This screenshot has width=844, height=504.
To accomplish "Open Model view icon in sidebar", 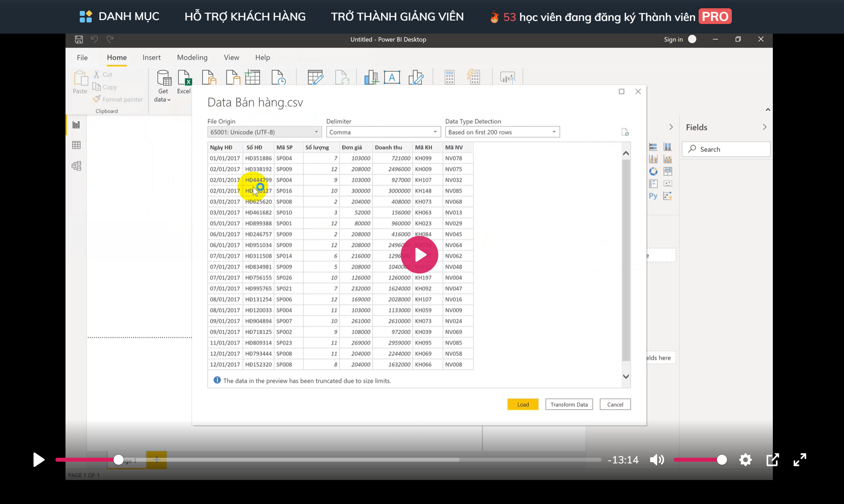I will [76, 166].
